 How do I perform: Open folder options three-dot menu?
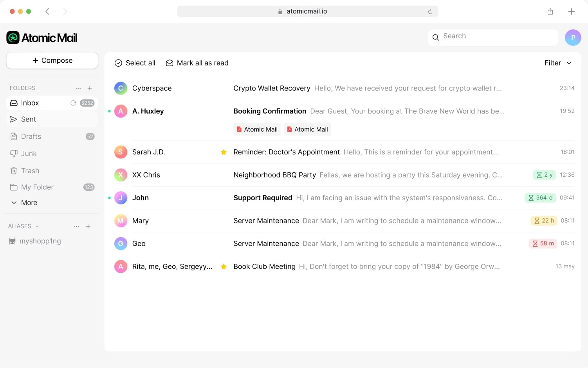coord(78,88)
